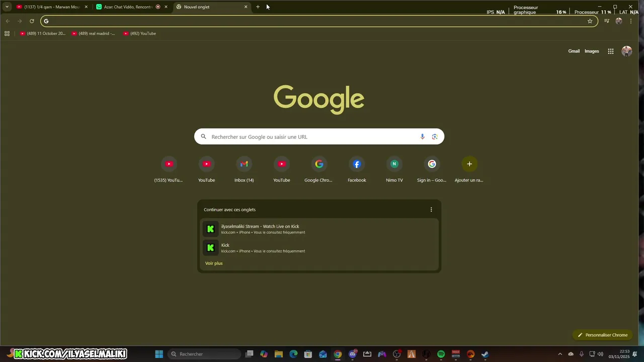
Task: Open File Explorer from the taskbar
Action: pyautogui.click(x=279, y=354)
